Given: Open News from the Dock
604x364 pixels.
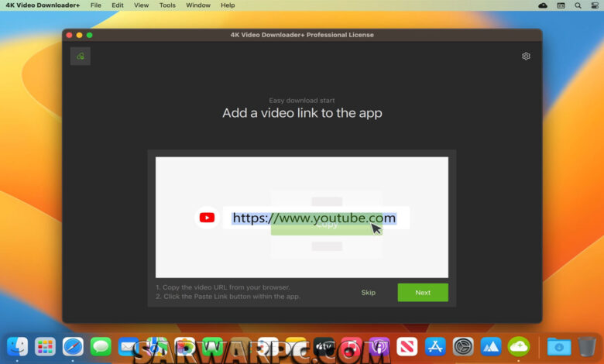Looking at the screenshot, I should (407, 346).
